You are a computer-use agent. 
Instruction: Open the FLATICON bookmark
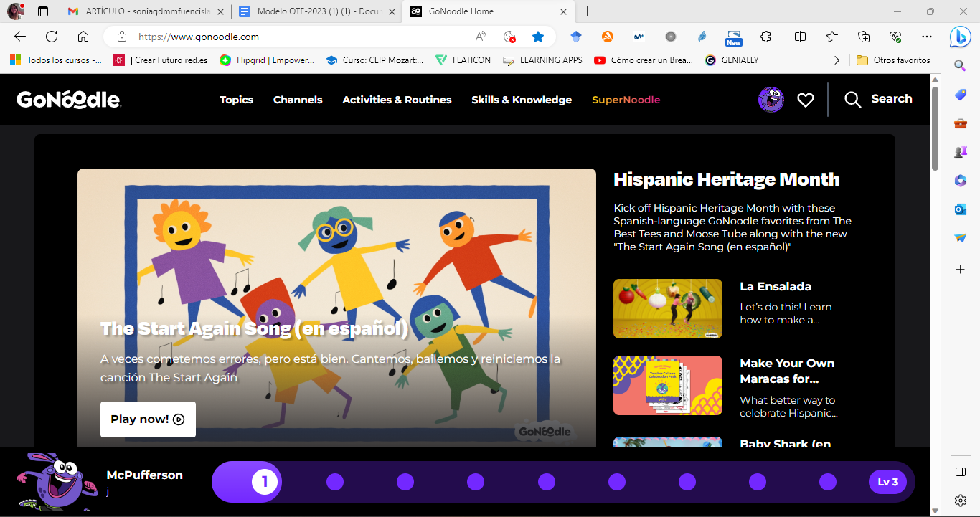click(463, 60)
